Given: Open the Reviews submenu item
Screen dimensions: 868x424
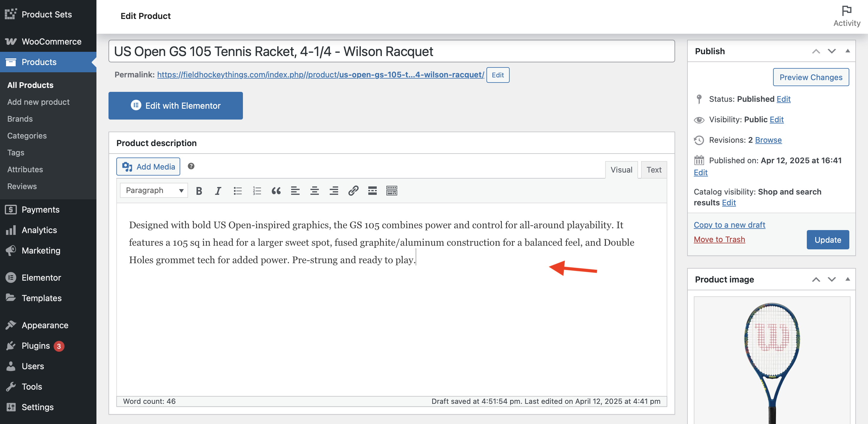Looking at the screenshot, I should [22, 186].
